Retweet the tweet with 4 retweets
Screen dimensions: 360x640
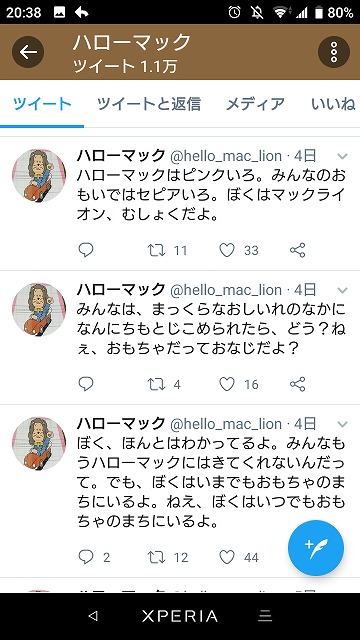click(156, 384)
